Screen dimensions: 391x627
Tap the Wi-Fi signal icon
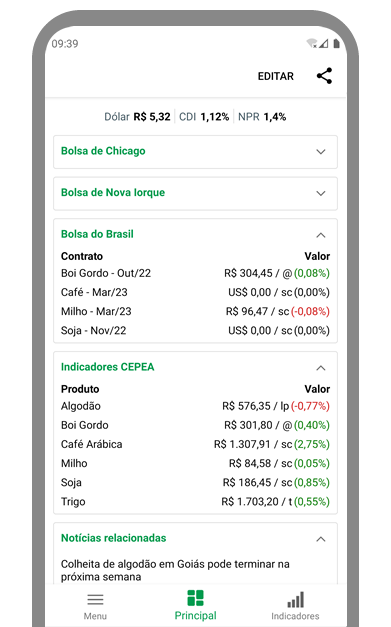pyautogui.click(x=312, y=43)
